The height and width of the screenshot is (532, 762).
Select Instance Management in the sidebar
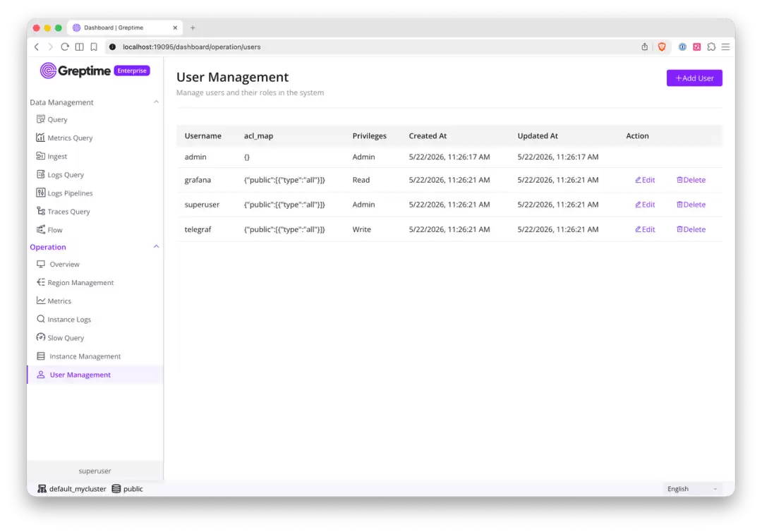pos(95,356)
